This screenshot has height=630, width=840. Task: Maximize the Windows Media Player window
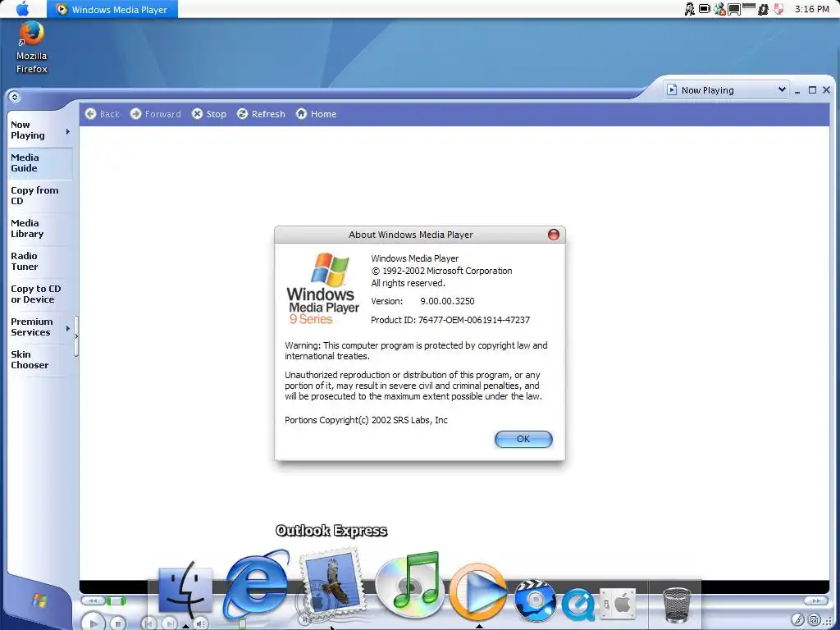(812, 90)
